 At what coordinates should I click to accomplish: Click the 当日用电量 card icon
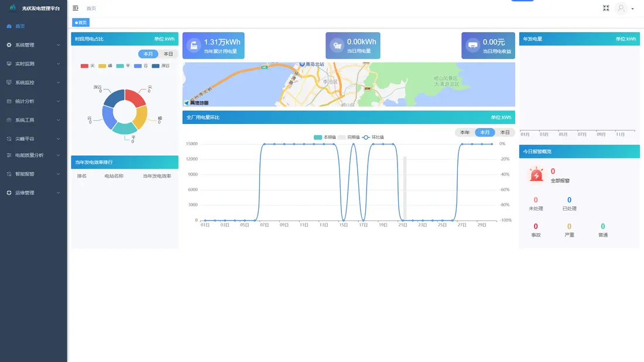pos(337,46)
